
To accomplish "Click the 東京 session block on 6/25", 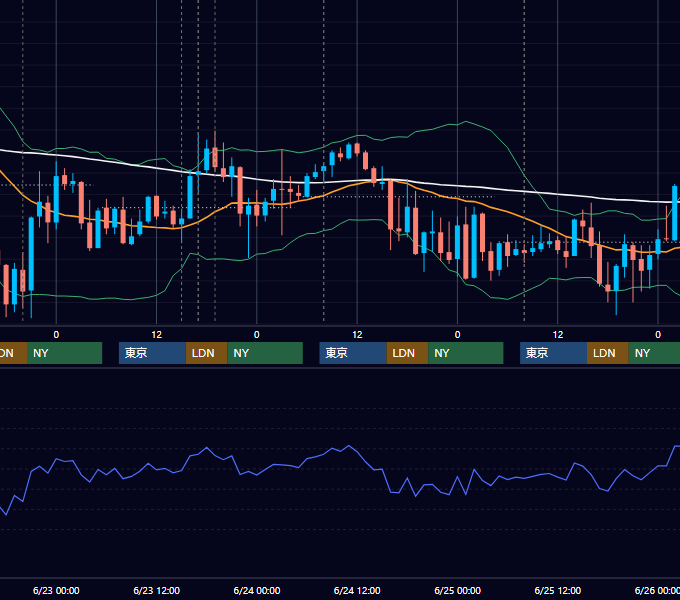I will [x=553, y=353].
